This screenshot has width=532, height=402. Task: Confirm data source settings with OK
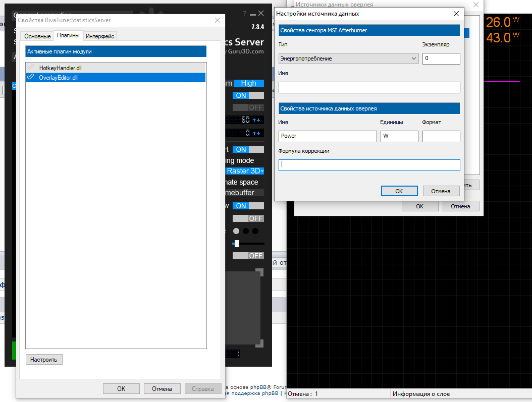click(399, 191)
